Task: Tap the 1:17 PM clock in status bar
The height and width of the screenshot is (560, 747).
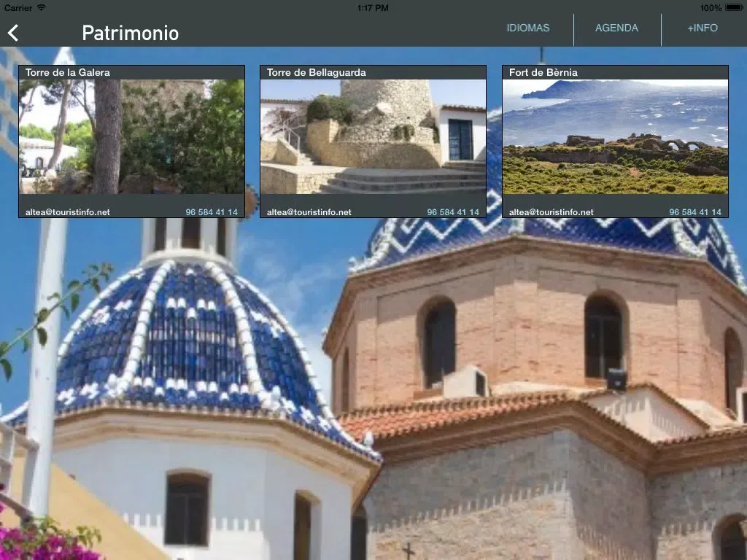Action: tap(373, 7)
